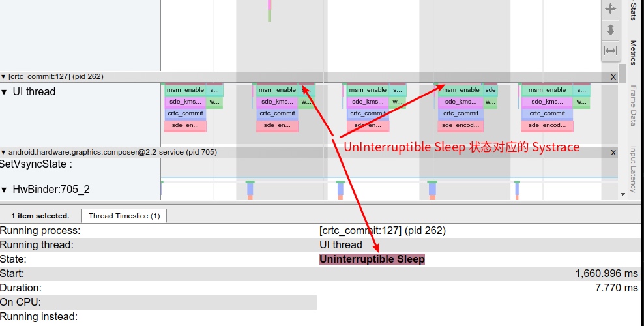Open the Metrics side tab
Screen dimensions: 644x326
click(x=633, y=52)
